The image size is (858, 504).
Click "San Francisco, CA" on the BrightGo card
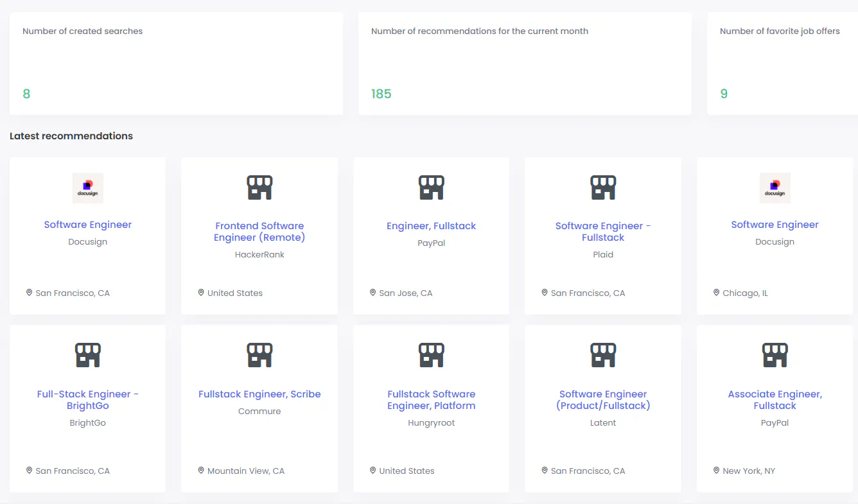73,471
